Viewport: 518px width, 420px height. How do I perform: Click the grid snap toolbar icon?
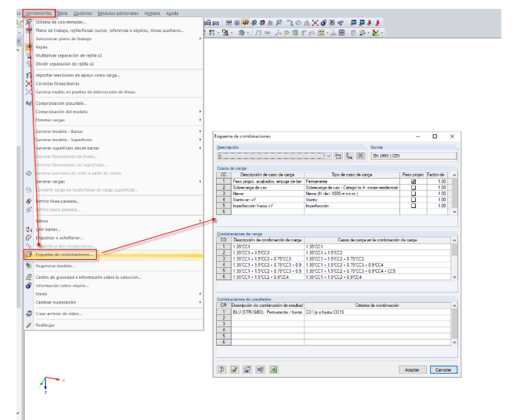[237, 22]
